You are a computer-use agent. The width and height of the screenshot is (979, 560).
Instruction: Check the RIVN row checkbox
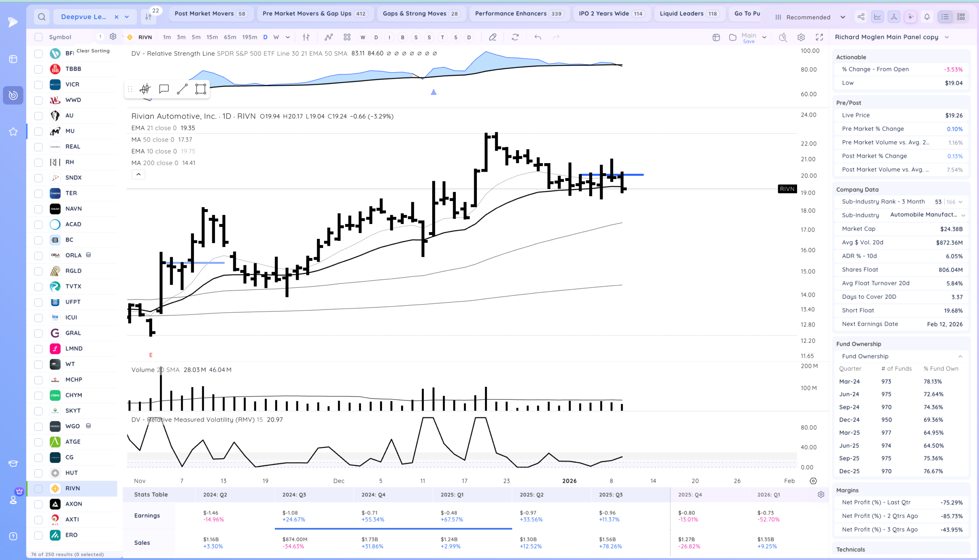(38, 489)
